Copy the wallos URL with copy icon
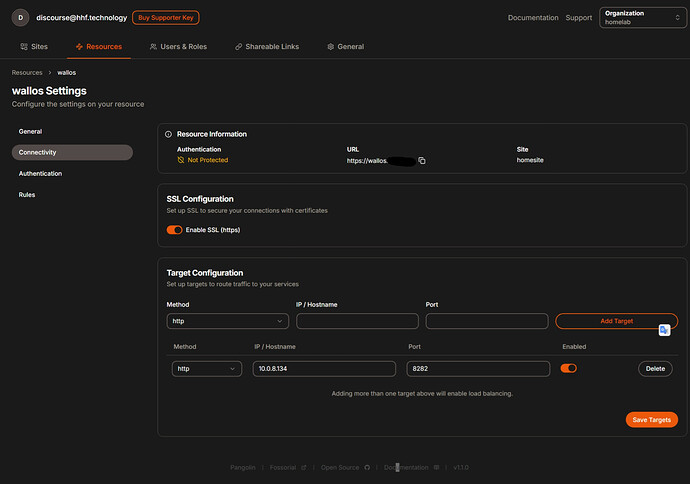 tap(422, 161)
